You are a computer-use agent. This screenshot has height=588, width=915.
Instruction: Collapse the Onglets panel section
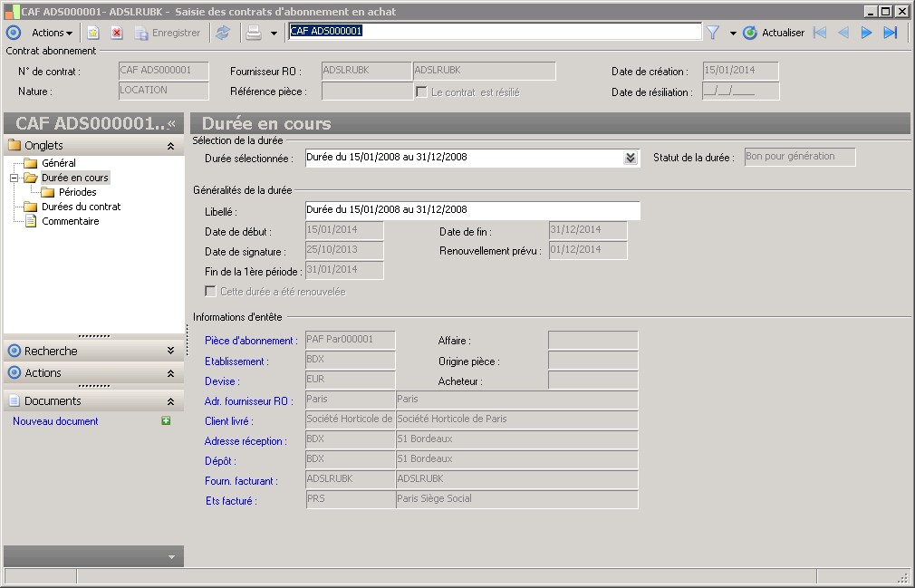(170, 145)
